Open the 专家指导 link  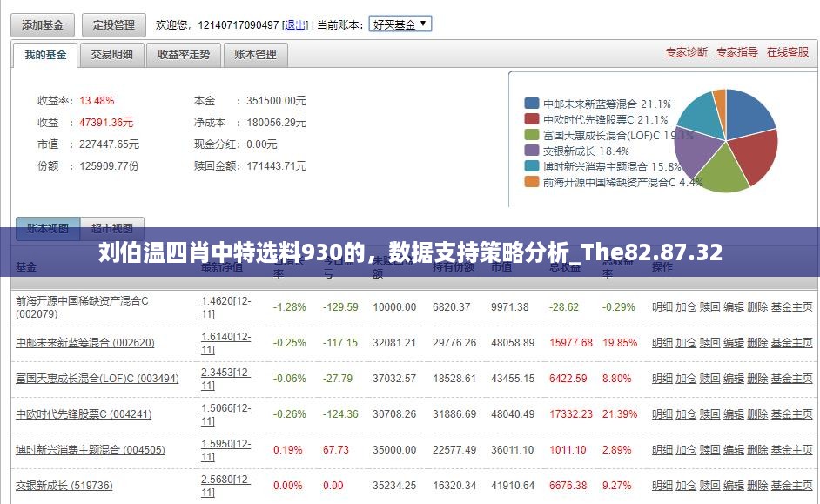[x=737, y=52]
